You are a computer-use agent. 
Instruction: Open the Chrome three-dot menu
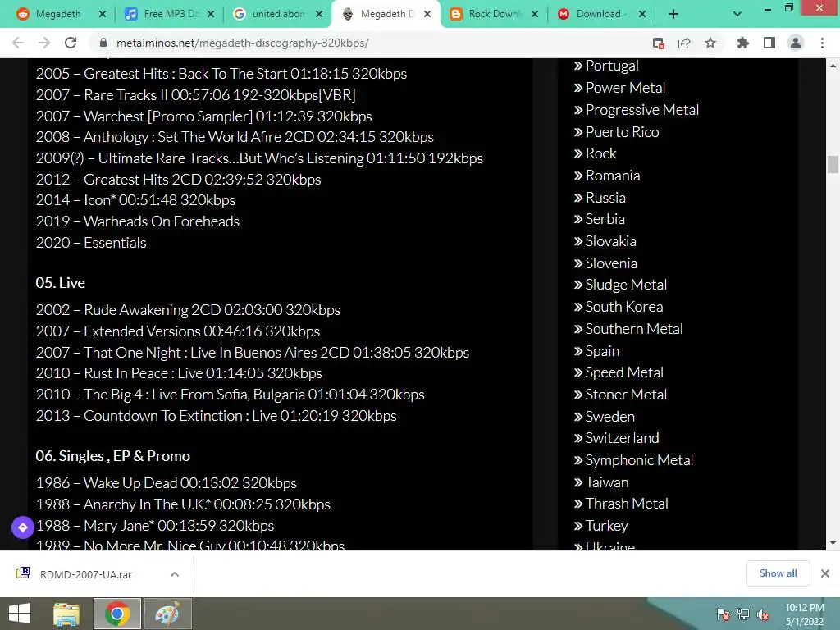pyautogui.click(x=822, y=43)
